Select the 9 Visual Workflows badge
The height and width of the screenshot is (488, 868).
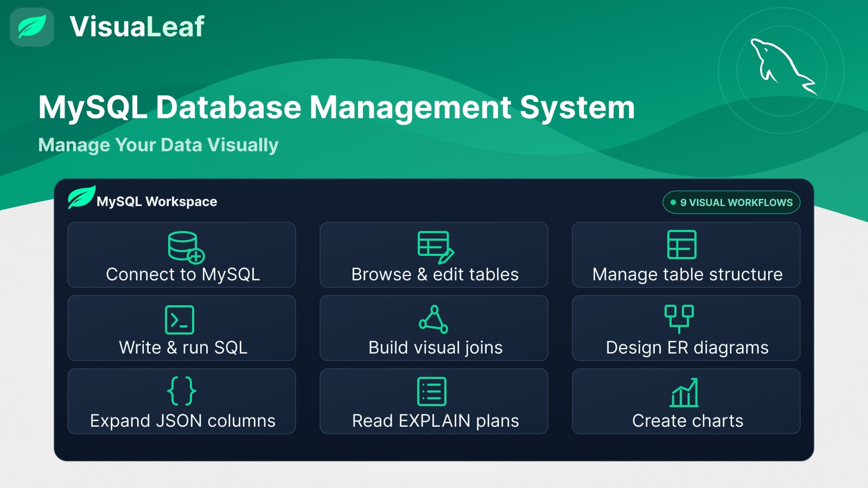(x=731, y=202)
